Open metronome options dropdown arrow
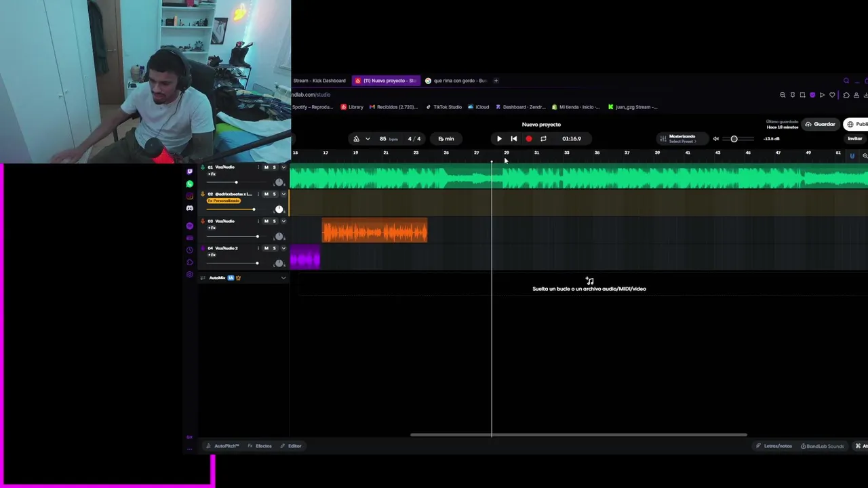Viewport: 868px width, 488px height. click(x=368, y=139)
